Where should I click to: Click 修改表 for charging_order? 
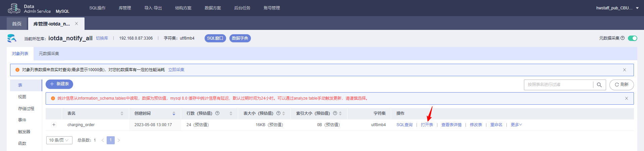click(x=476, y=125)
